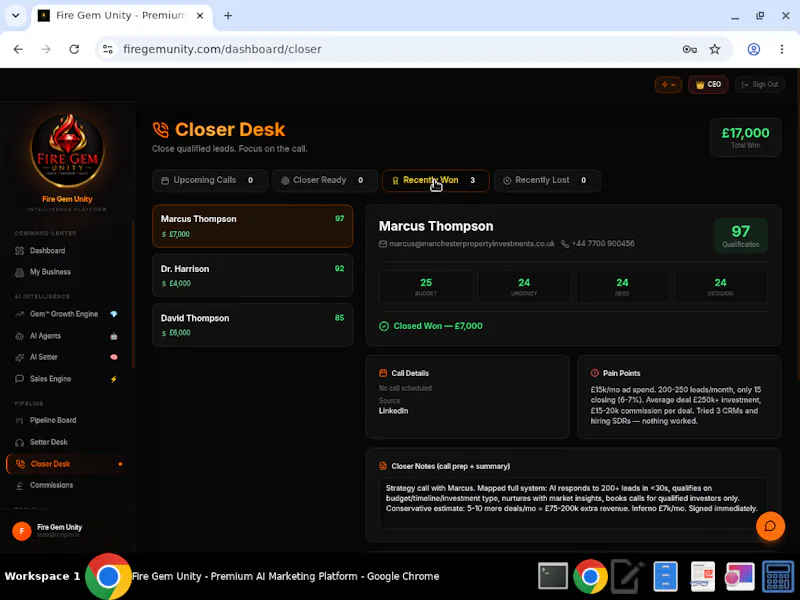The height and width of the screenshot is (600, 800).
Task: Click the CEO role badge
Action: click(x=708, y=85)
